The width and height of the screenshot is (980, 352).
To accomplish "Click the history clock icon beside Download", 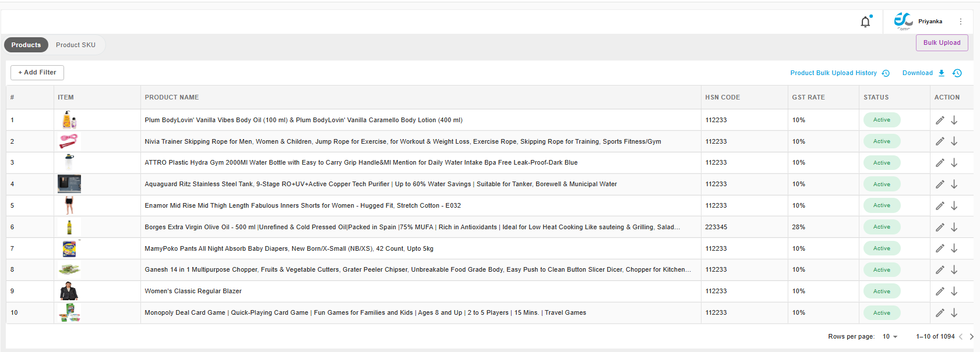I will [957, 73].
